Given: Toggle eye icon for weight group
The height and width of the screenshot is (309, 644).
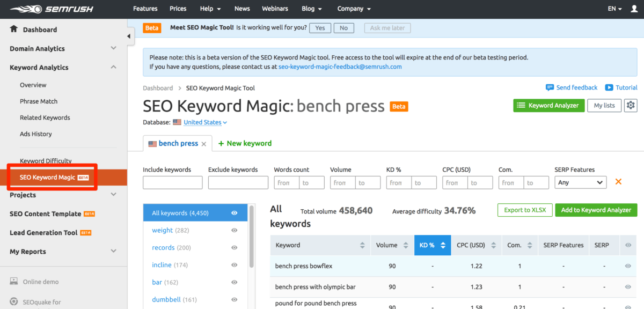Looking at the screenshot, I should pos(235,230).
